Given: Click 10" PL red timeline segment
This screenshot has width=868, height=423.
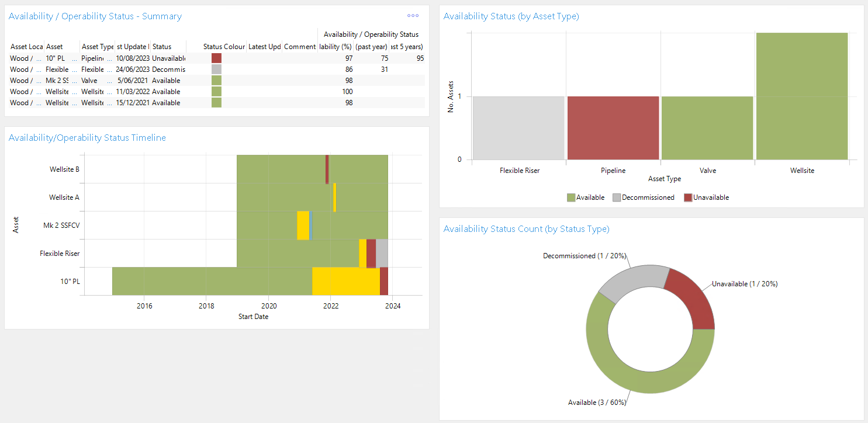Looking at the screenshot, I should pos(384,282).
